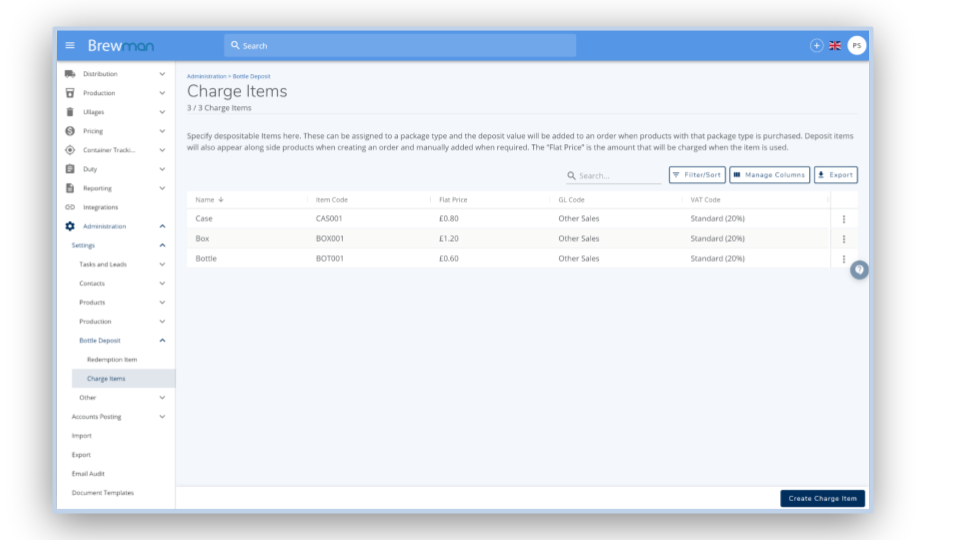Click the Case name cell
Screen dimensions: 960x540
[x=204, y=219]
